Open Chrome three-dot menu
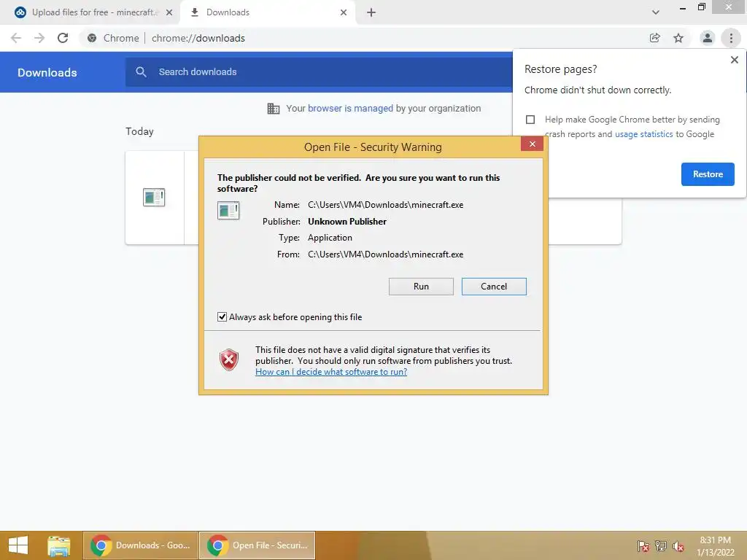Image resolution: width=747 pixels, height=560 pixels. tap(731, 38)
